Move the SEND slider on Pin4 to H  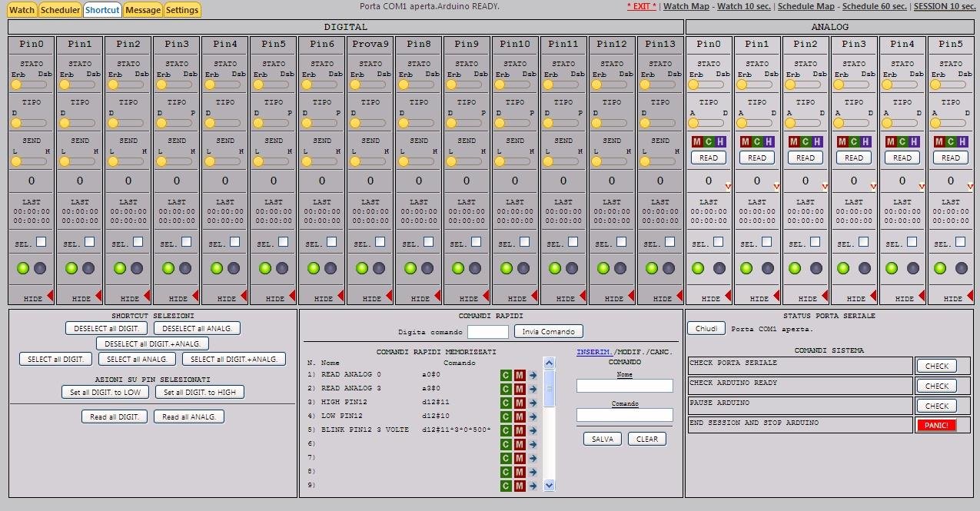pos(238,162)
